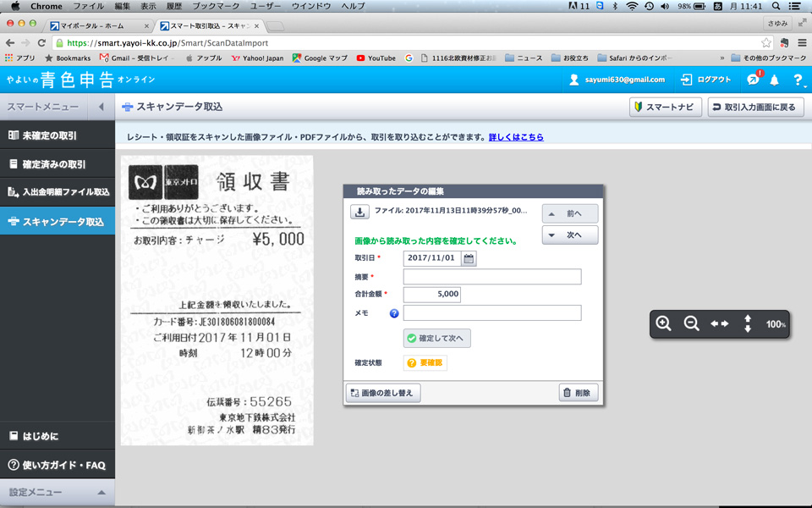The image size is (812, 508).
Task: Open notification bell in header
Action: point(774,80)
